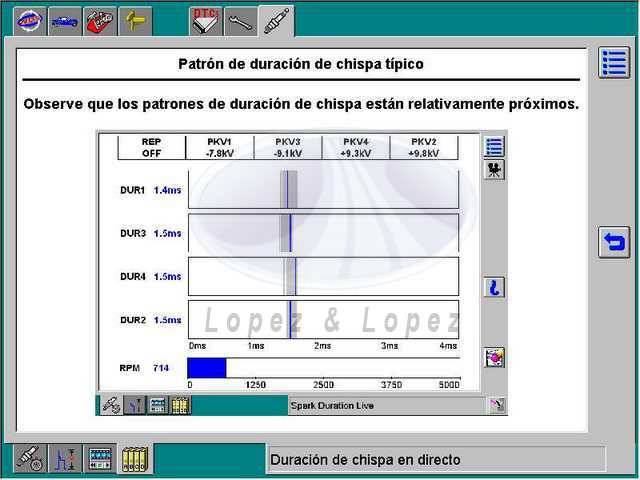Select the waveform peak icon in bottom toolbar
Image resolution: width=640 pixels, height=480 pixels.
click(x=65, y=458)
